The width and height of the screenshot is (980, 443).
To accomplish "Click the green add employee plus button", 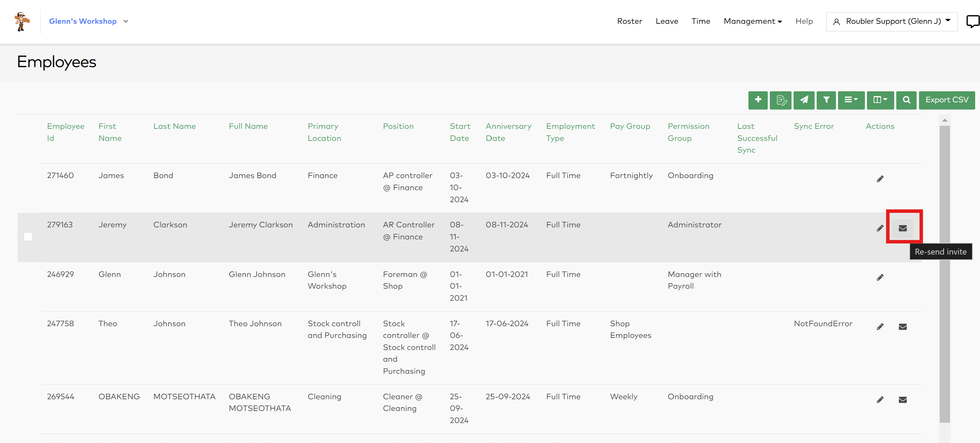I will (x=757, y=100).
